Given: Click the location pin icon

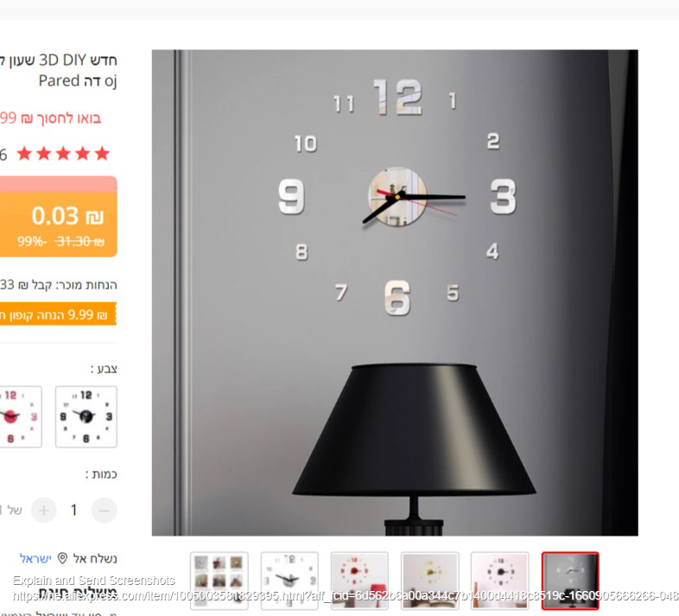Looking at the screenshot, I should click(62, 558).
